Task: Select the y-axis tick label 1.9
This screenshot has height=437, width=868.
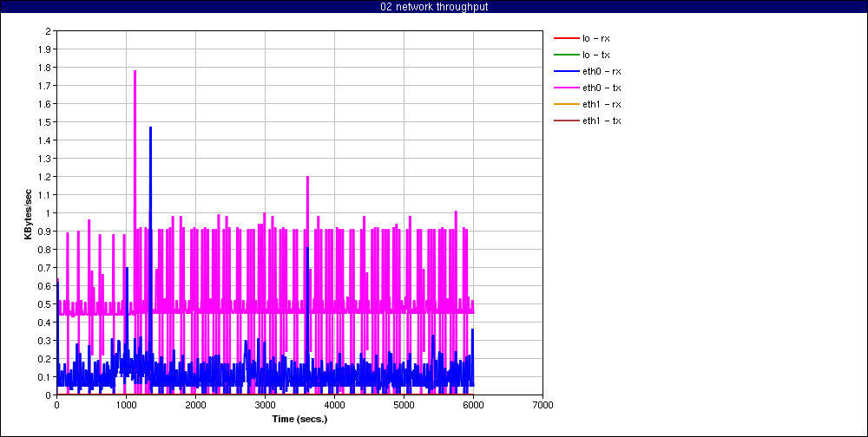Action: point(45,49)
